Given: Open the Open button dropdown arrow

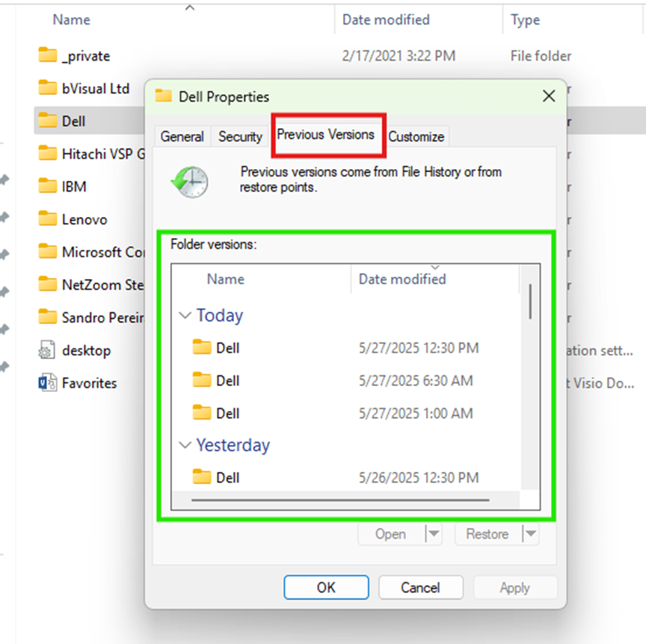Looking at the screenshot, I should point(434,533).
